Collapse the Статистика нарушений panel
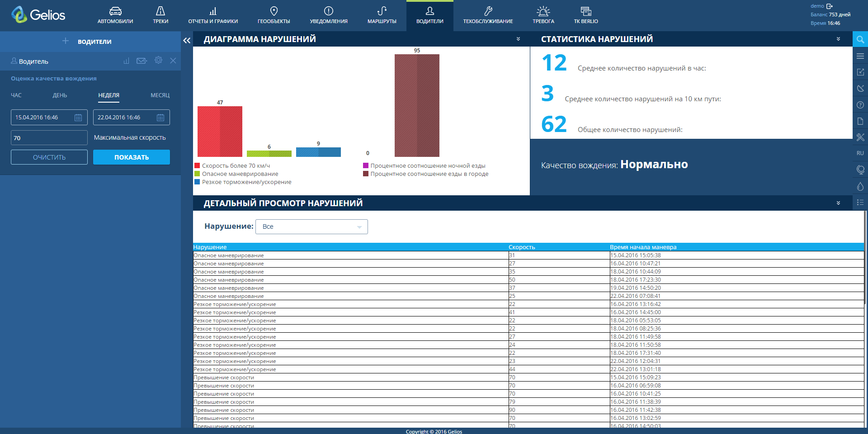 [838, 39]
